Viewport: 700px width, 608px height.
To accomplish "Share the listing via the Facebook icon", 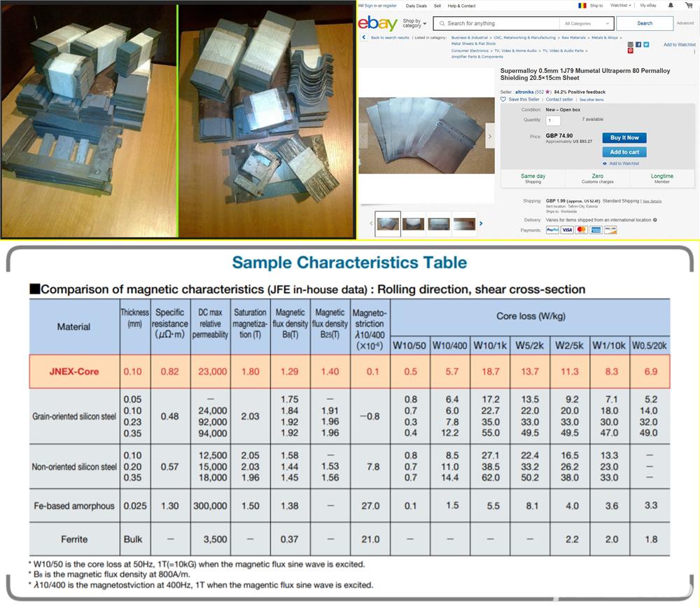I will coord(638,45).
